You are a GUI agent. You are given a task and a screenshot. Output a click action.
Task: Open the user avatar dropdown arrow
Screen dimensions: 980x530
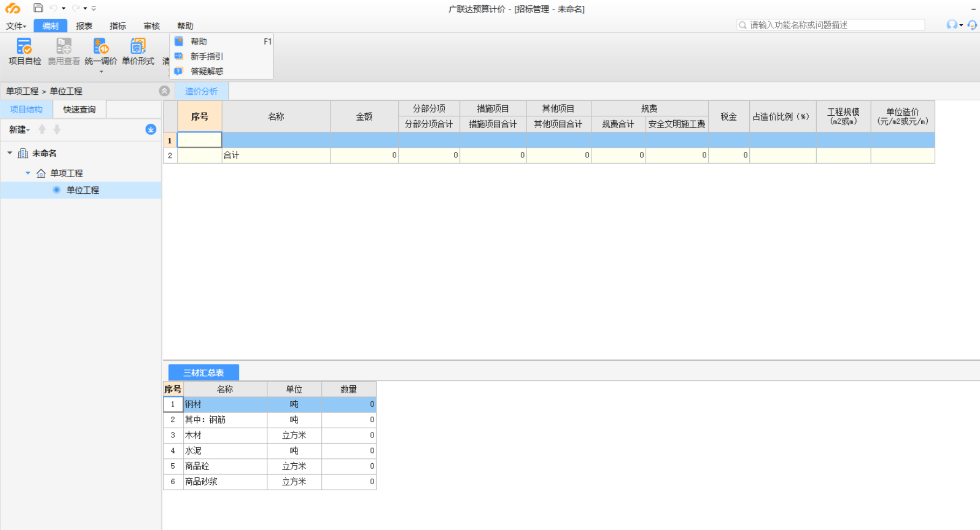tap(961, 25)
